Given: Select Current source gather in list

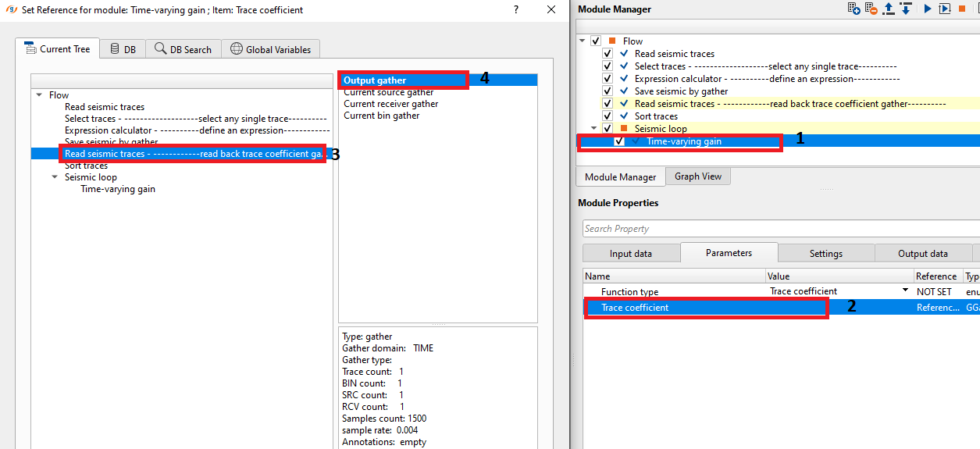Looking at the screenshot, I should pyautogui.click(x=389, y=92).
